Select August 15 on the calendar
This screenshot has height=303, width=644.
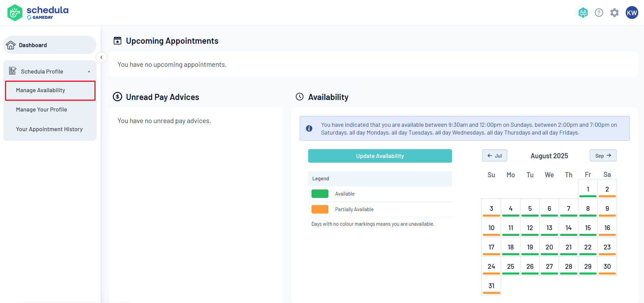click(588, 228)
